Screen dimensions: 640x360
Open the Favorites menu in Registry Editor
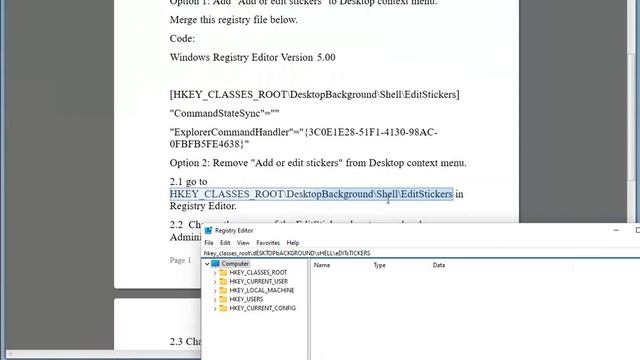coord(268,243)
